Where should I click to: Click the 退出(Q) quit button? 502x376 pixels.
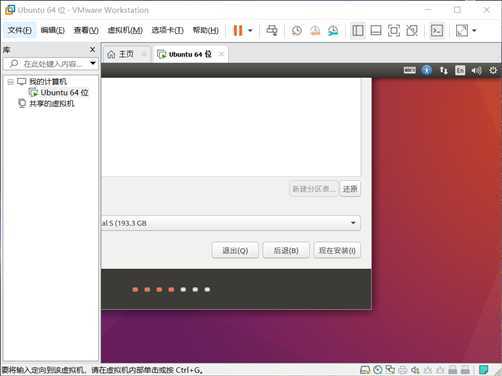(x=235, y=250)
